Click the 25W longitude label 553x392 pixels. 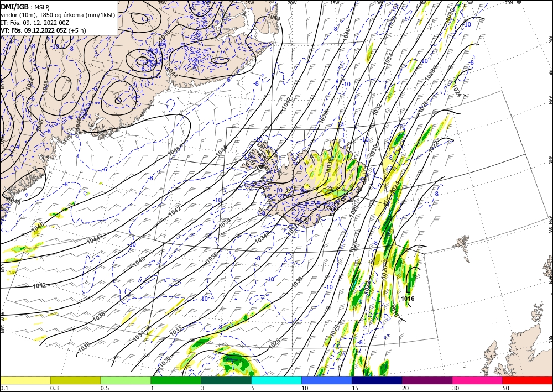[249, 3]
